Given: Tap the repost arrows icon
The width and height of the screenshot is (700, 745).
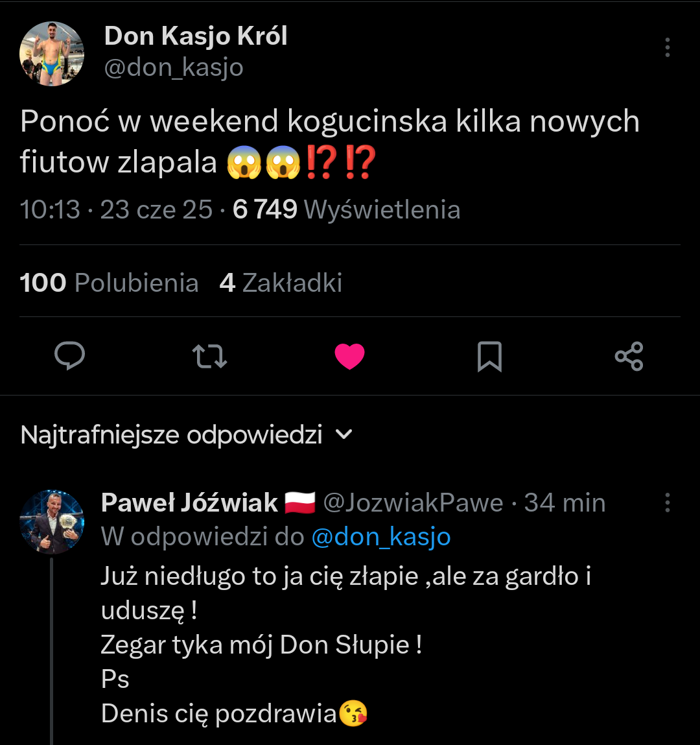Looking at the screenshot, I should (210, 356).
